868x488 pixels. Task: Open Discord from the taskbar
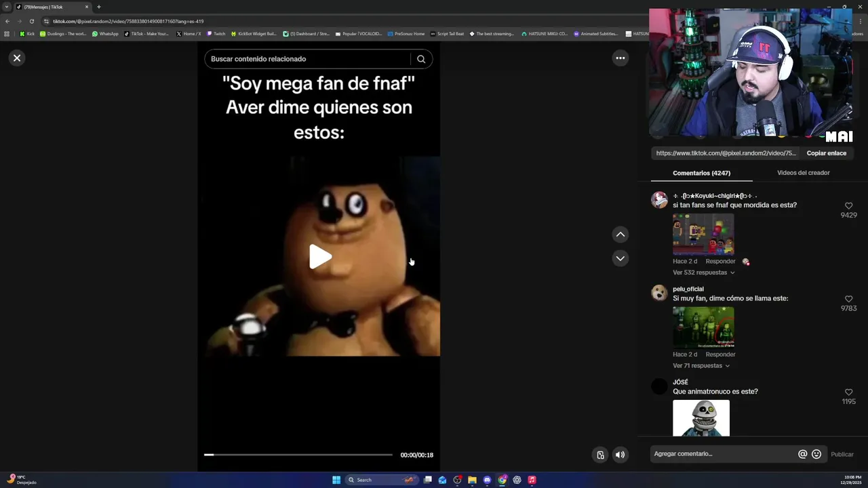487,480
